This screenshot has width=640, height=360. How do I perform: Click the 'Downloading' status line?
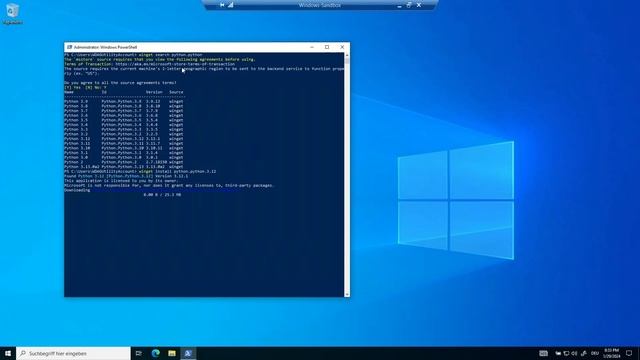pos(77,190)
